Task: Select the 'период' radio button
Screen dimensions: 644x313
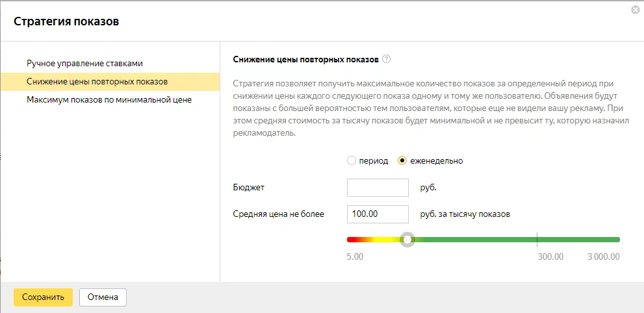Action: pyautogui.click(x=351, y=161)
